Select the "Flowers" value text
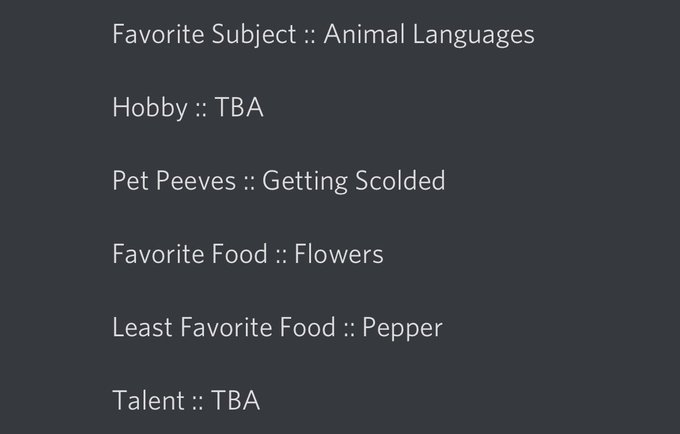Viewport: 680px width, 434px height. (339, 254)
